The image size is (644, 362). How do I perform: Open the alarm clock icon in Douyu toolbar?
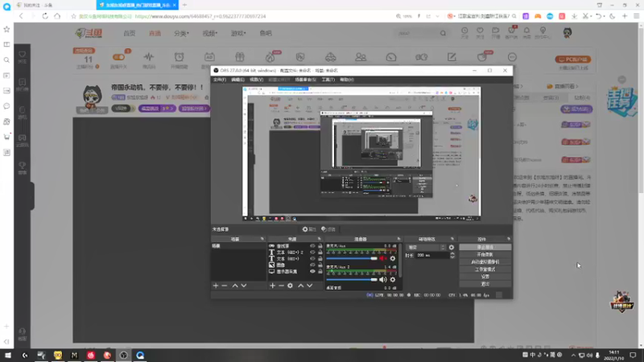pyautogui.click(x=179, y=57)
